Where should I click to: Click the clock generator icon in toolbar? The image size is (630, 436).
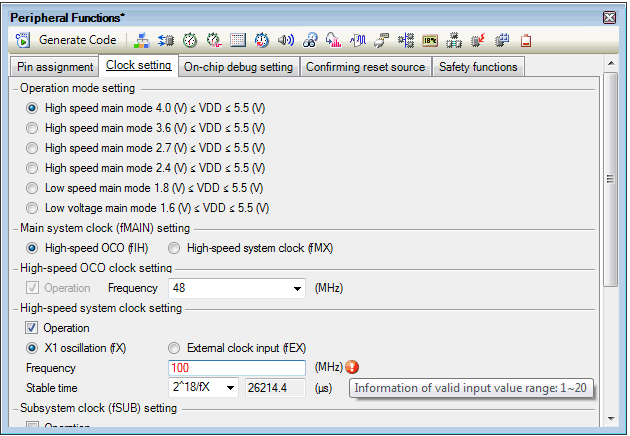point(141,41)
